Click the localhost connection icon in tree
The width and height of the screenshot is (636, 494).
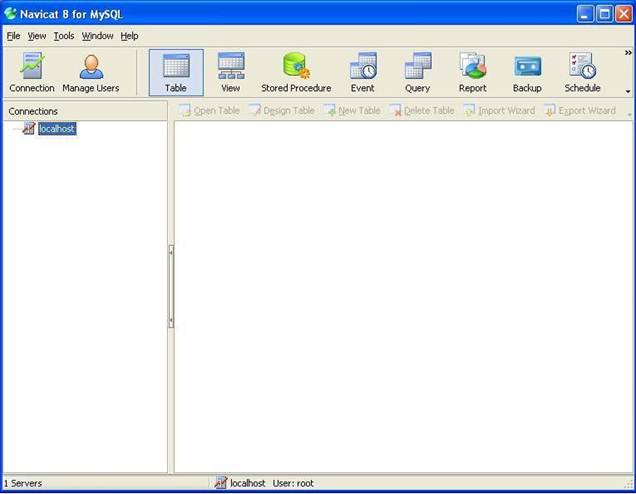(x=29, y=129)
